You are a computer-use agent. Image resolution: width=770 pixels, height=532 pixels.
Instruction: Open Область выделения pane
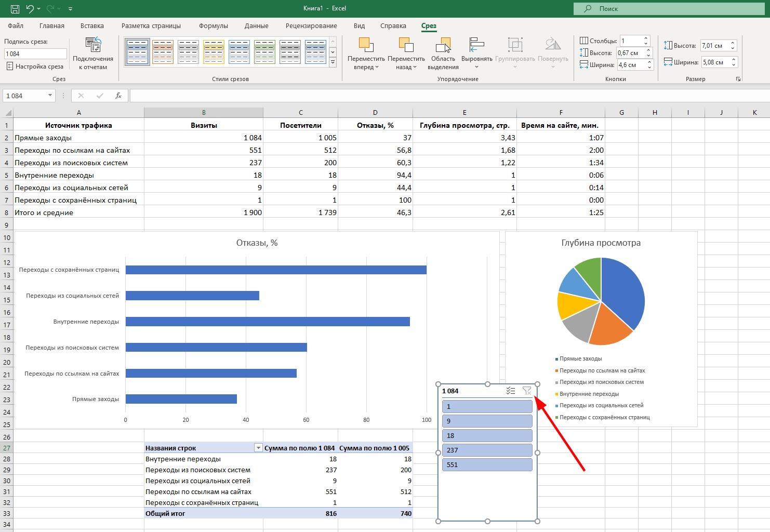pyautogui.click(x=443, y=54)
